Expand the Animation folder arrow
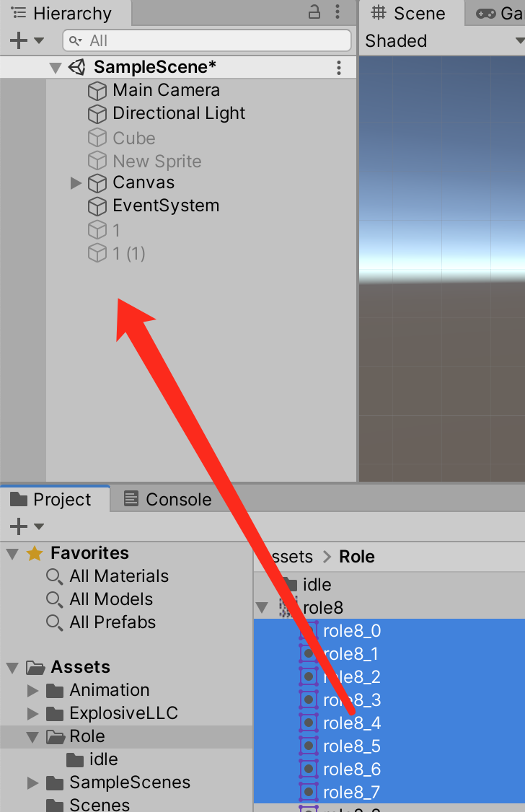525x812 pixels. click(x=32, y=690)
